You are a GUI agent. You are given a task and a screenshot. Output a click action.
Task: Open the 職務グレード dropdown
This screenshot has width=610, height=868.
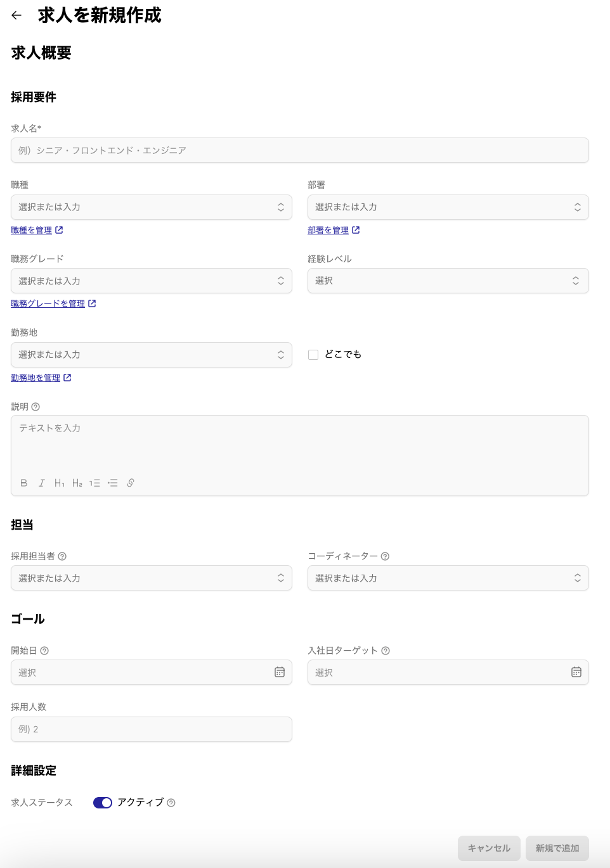click(152, 281)
